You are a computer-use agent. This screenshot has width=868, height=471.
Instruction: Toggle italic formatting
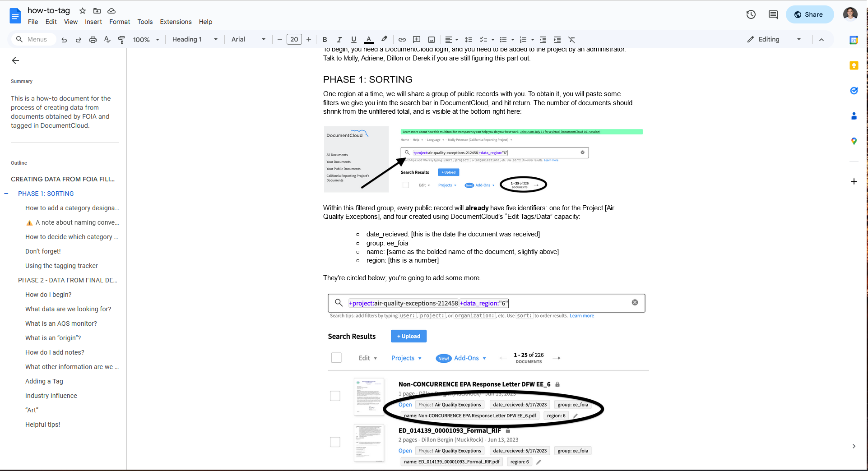[339, 40]
